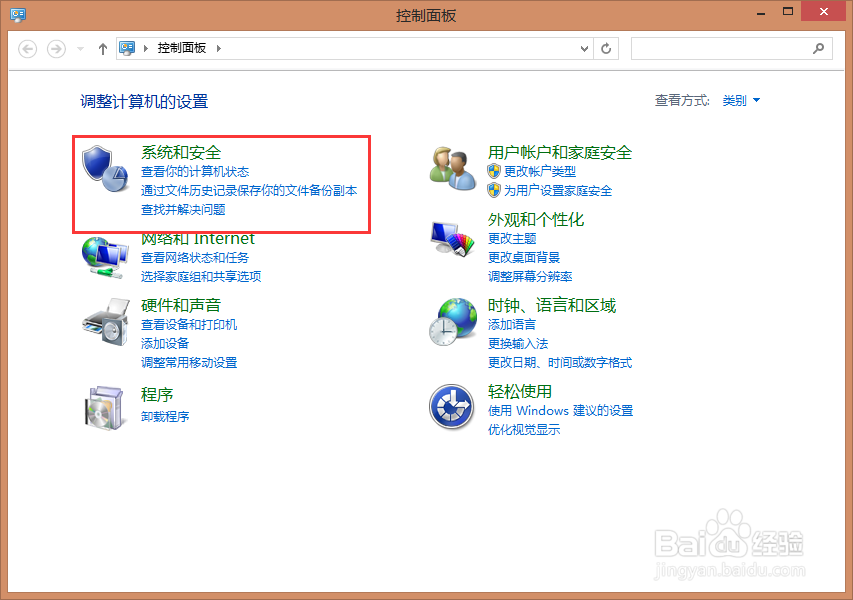Click the 用户帐户和家庭安全 users icon
The height and width of the screenshot is (600, 853).
[x=451, y=169]
